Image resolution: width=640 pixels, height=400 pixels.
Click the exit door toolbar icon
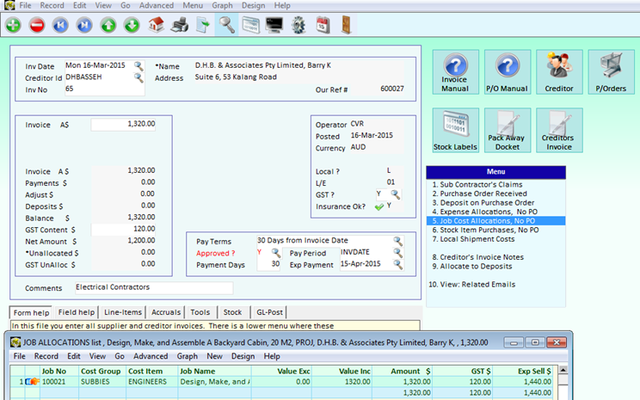pos(346,25)
